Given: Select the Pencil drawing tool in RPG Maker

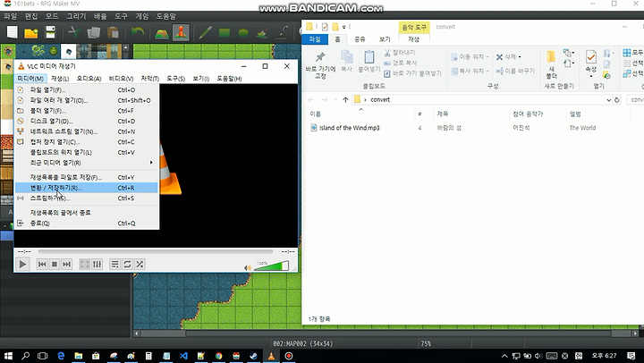Looking at the screenshot, I should click(x=205, y=32).
